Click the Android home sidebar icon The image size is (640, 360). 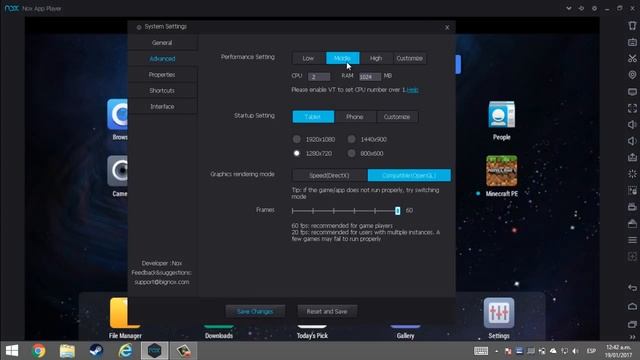pyautogui.click(x=632, y=306)
